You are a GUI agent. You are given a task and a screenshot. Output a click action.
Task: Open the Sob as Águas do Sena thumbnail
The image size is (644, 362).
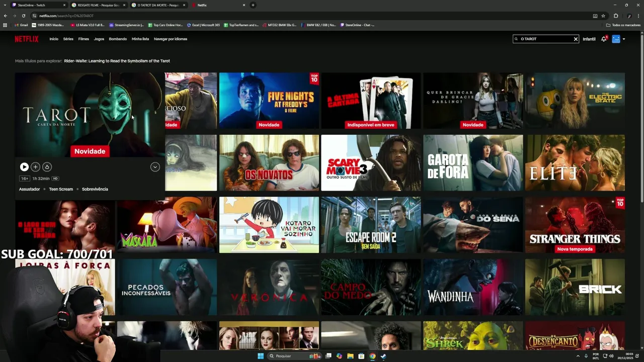point(473,225)
